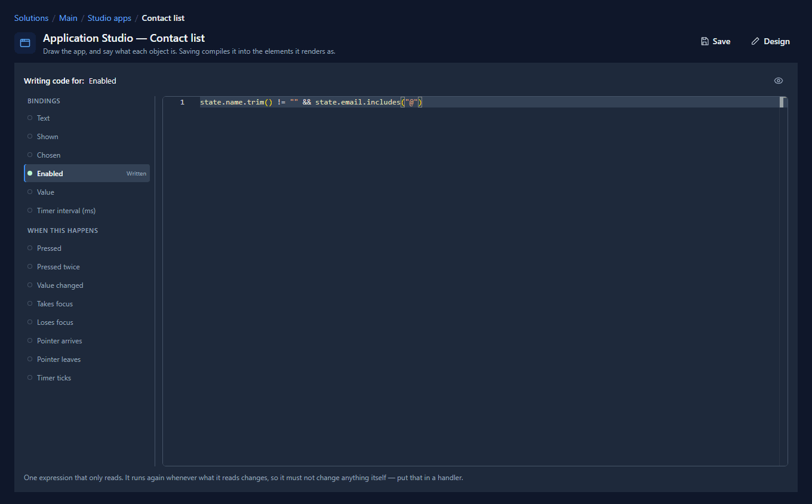
Task: Select the Text binding
Action: pos(87,118)
